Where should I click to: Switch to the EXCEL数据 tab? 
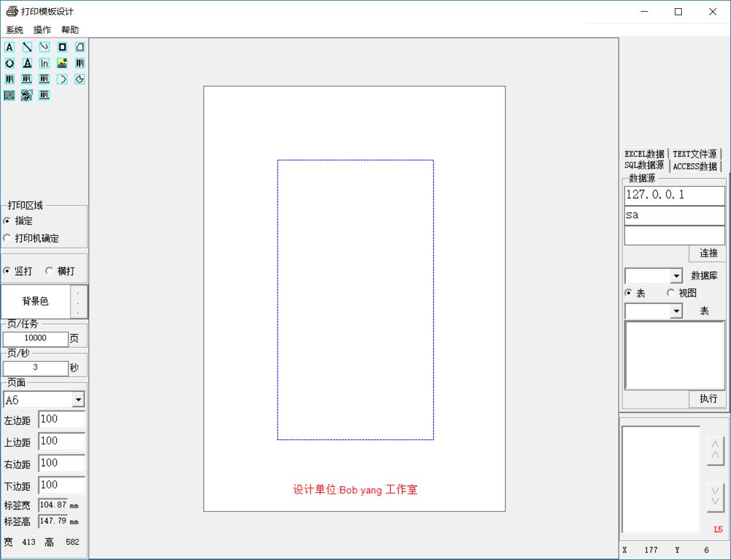click(x=644, y=153)
